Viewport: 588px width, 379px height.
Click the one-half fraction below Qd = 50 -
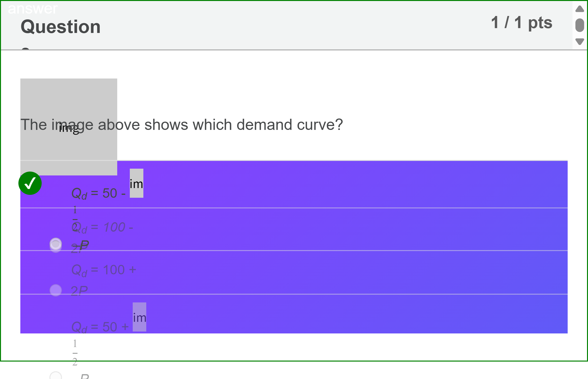[x=75, y=219]
